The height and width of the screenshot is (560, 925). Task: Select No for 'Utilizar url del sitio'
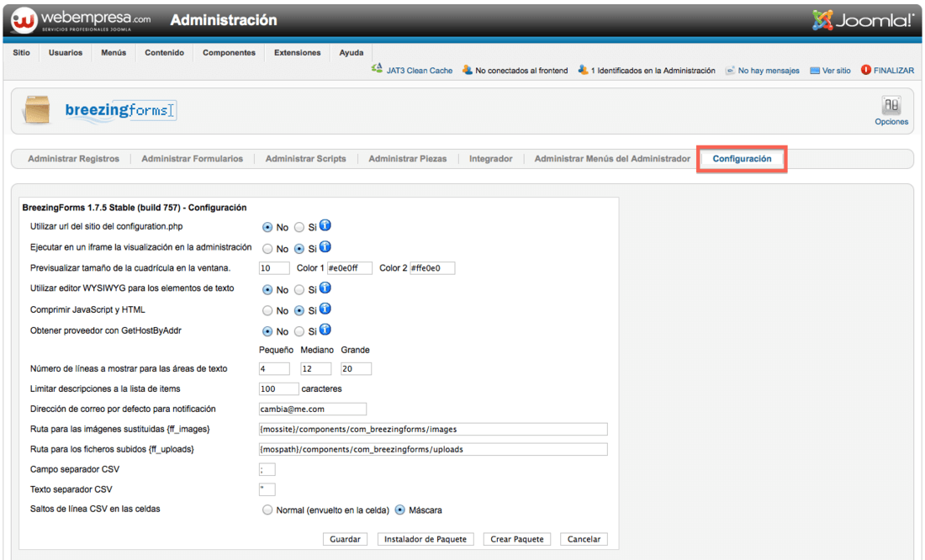267,227
